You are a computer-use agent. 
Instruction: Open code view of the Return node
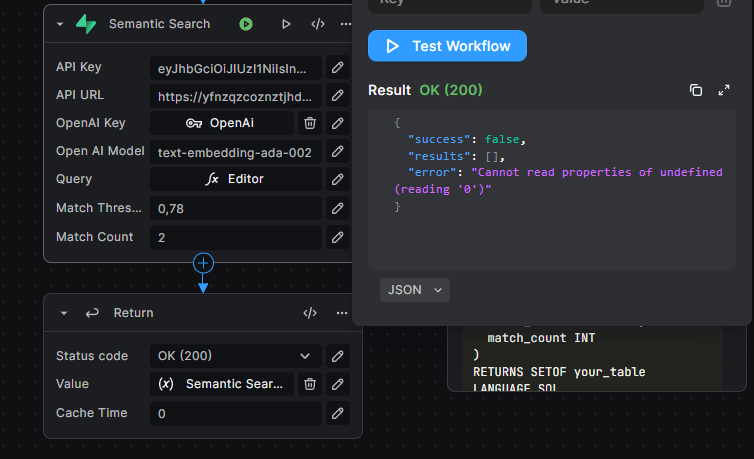point(310,313)
